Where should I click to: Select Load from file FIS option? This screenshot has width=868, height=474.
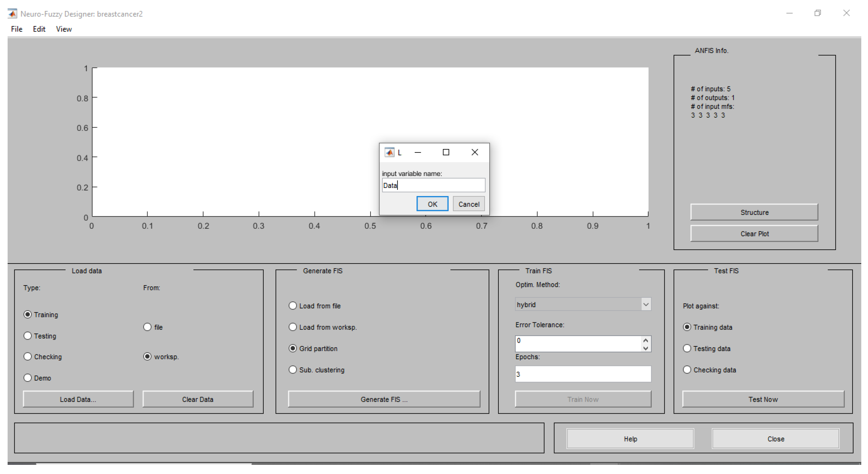point(293,306)
